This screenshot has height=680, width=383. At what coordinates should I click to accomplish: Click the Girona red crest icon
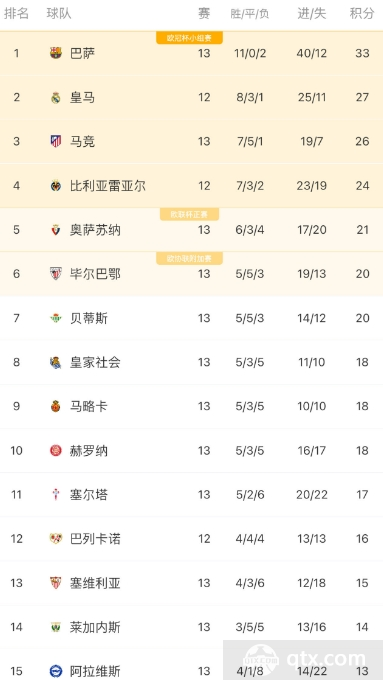click(56, 451)
